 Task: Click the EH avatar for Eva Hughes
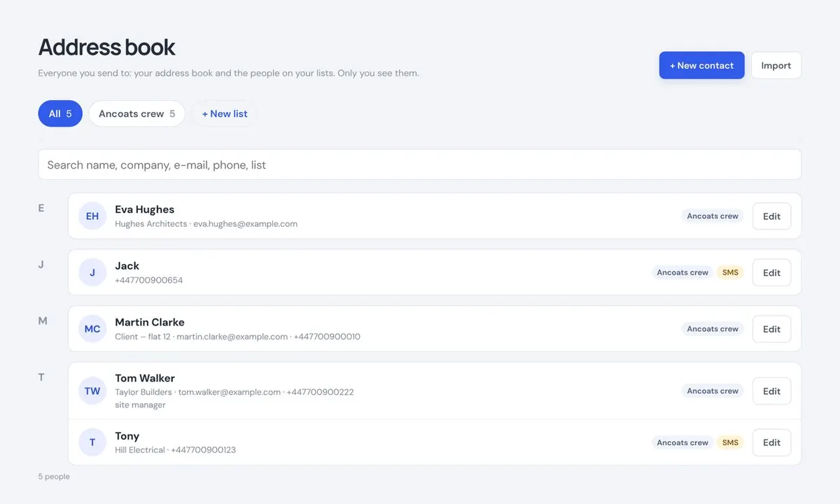tap(92, 216)
